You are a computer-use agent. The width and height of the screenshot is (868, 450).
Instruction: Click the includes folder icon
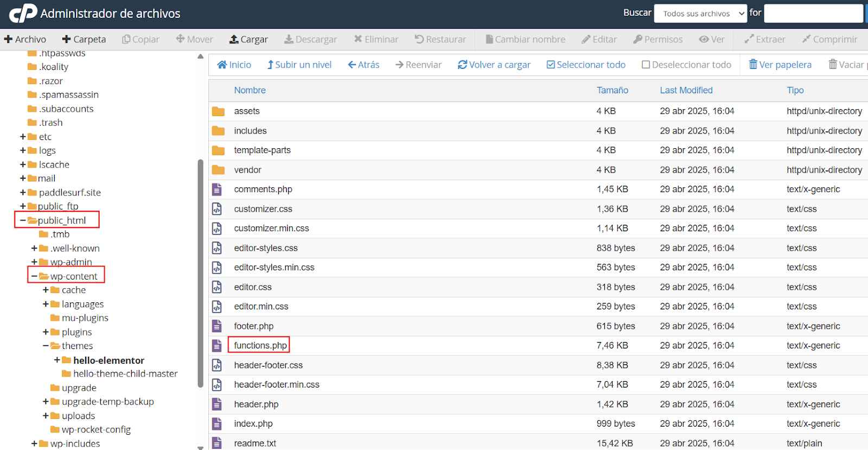[x=218, y=131]
